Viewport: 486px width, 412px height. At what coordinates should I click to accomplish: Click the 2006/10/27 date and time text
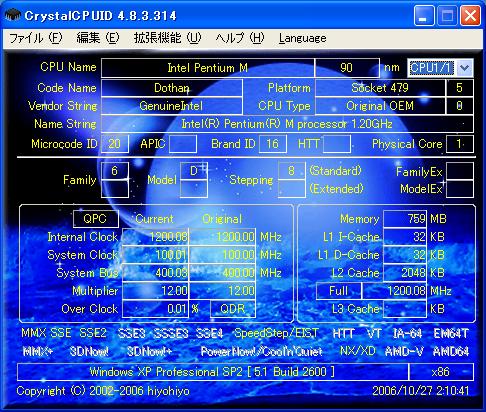[x=420, y=391]
